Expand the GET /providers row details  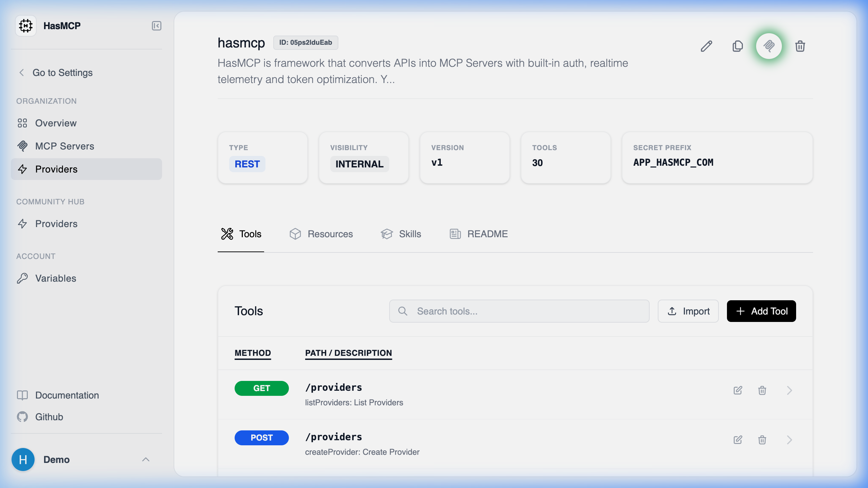(790, 390)
